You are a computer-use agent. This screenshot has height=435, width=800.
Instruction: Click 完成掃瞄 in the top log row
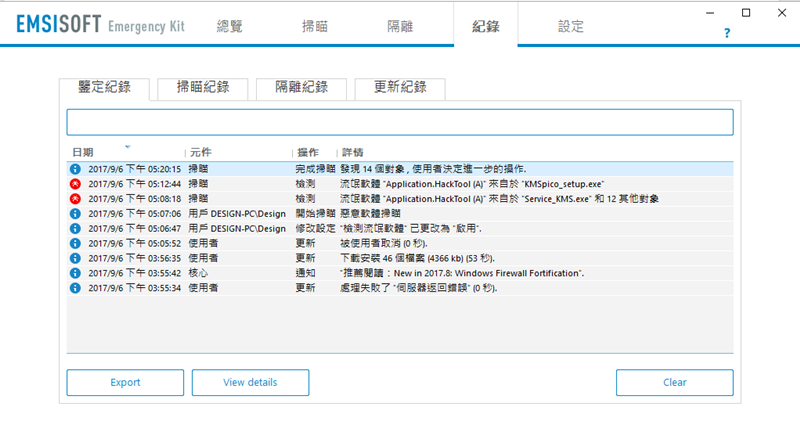tap(315, 169)
